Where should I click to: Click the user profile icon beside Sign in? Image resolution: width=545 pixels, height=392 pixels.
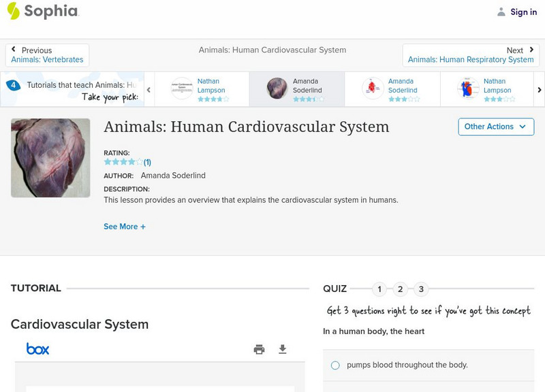pos(501,12)
